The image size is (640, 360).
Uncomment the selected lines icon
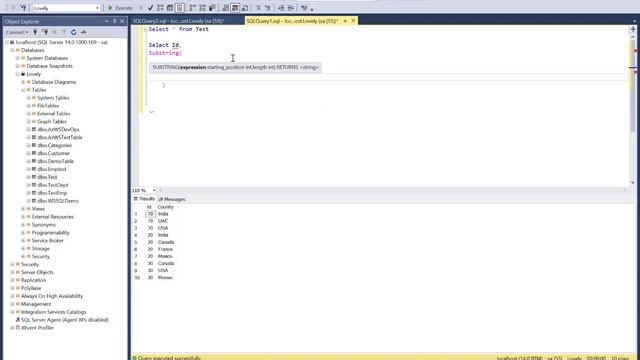pos(268,8)
